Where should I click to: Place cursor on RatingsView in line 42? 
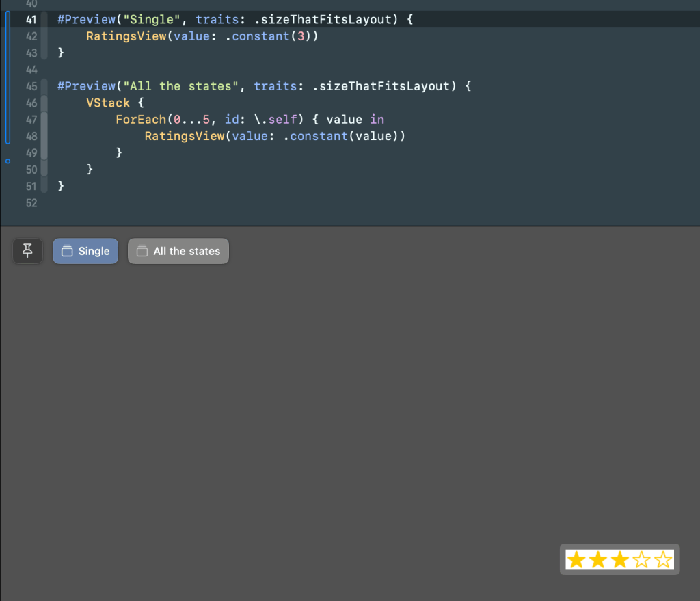point(126,36)
